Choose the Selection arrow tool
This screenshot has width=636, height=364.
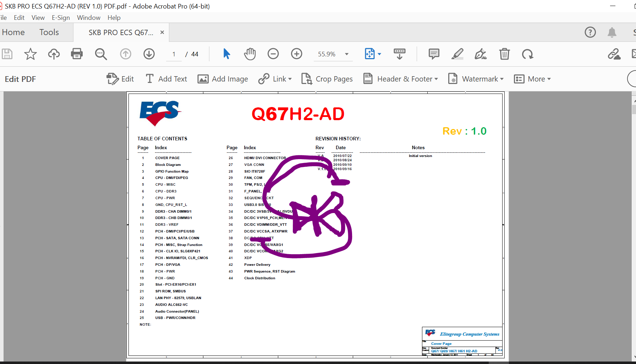point(226,54)
